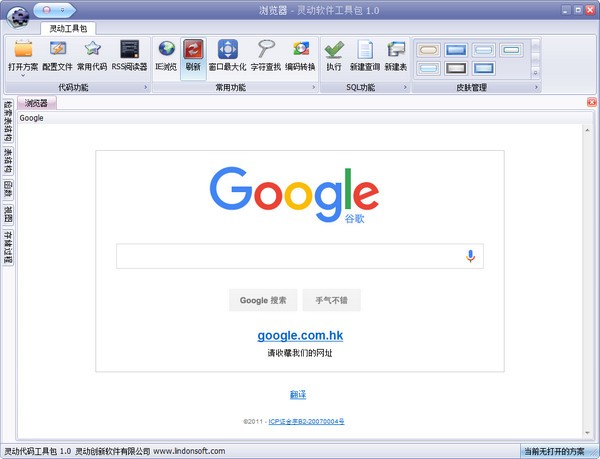Click 请收藏我们的网址 text

pos(300,353)
